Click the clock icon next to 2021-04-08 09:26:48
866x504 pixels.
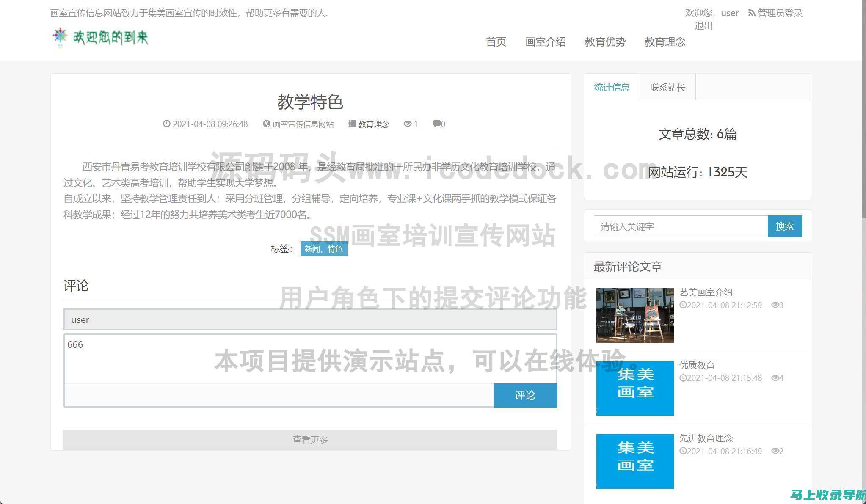coord(167,124)
